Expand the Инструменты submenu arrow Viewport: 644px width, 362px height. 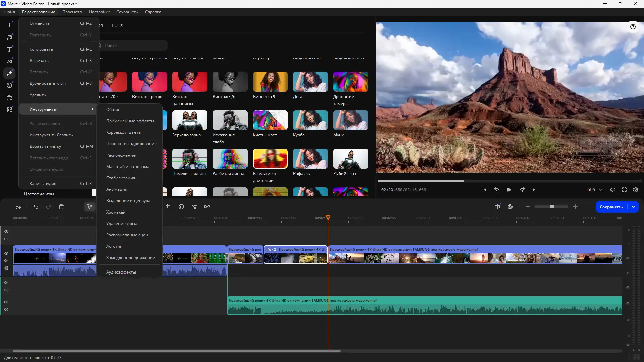click(x=92, y=109)
